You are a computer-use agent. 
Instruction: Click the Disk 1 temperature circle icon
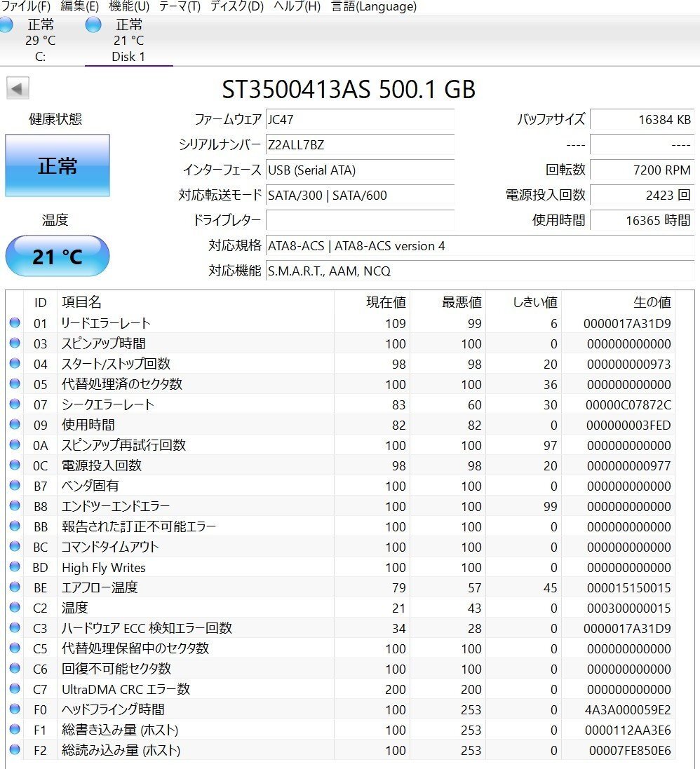pos(93,25)
